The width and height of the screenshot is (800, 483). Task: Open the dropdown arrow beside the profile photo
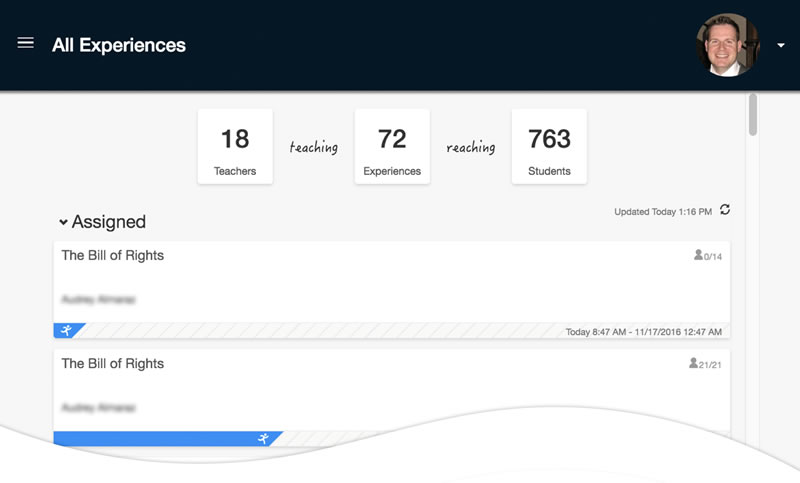click(781, 46)
